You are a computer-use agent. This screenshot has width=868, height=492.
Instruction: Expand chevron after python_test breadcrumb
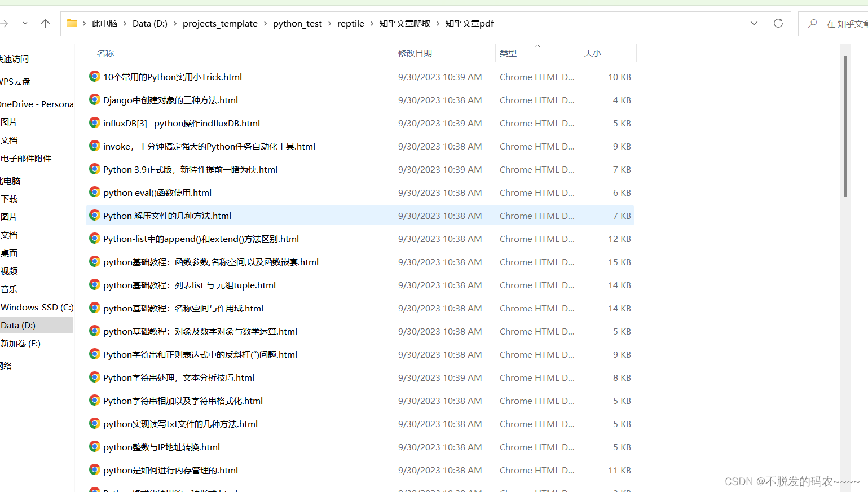329,23
